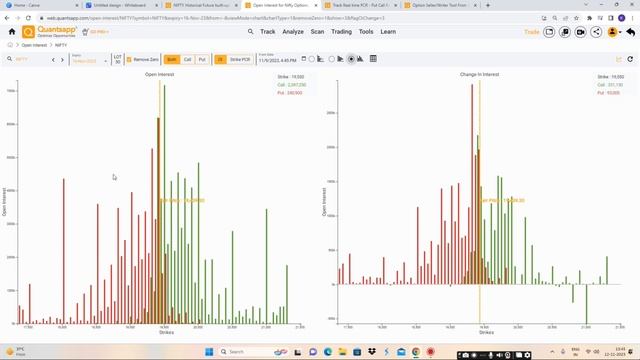
Task: Select the Call option filter
Action: [187, 60]
